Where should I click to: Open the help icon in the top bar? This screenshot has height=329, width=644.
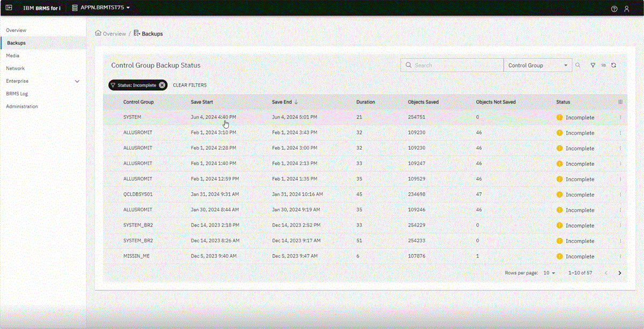[x=614, y=9]
